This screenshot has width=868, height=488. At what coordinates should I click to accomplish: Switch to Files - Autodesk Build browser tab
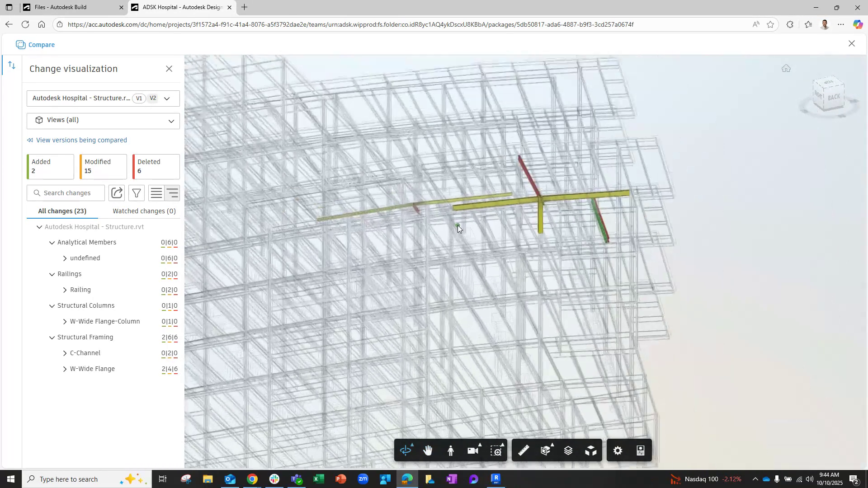coord(68,7)
